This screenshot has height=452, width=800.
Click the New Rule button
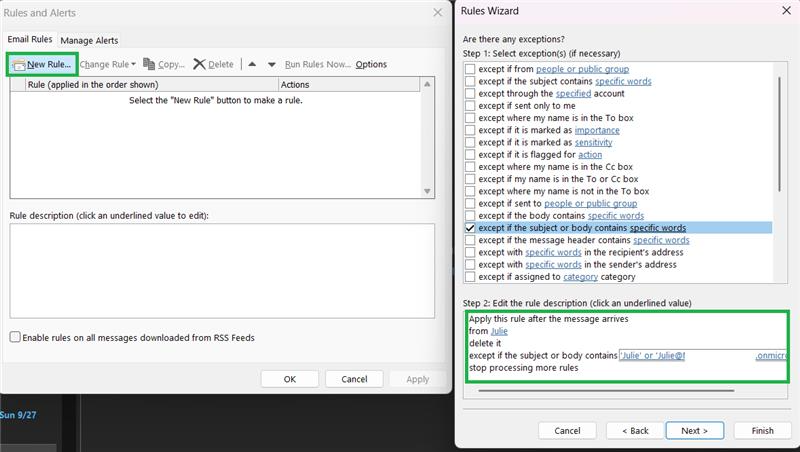point(42,64)
